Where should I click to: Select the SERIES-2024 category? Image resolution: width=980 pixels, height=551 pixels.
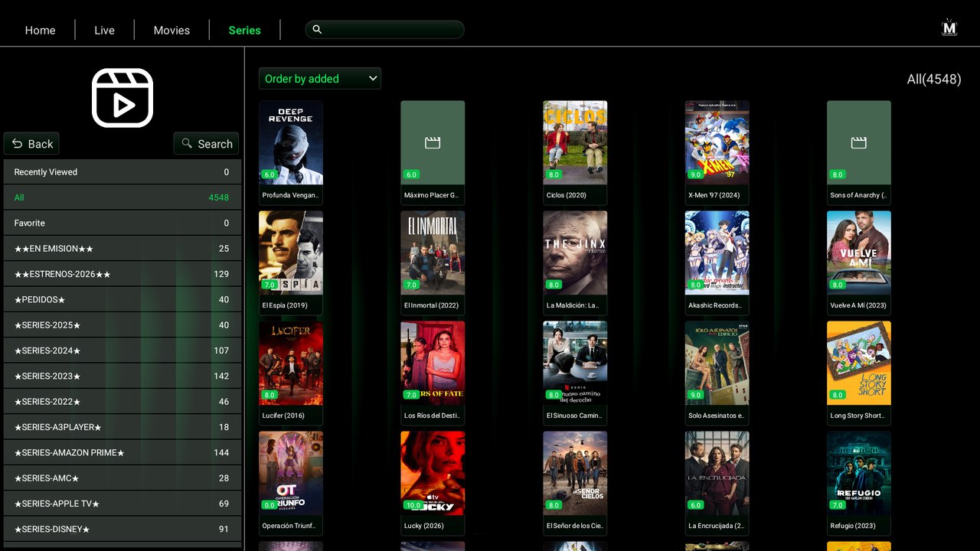coord(122,350)
